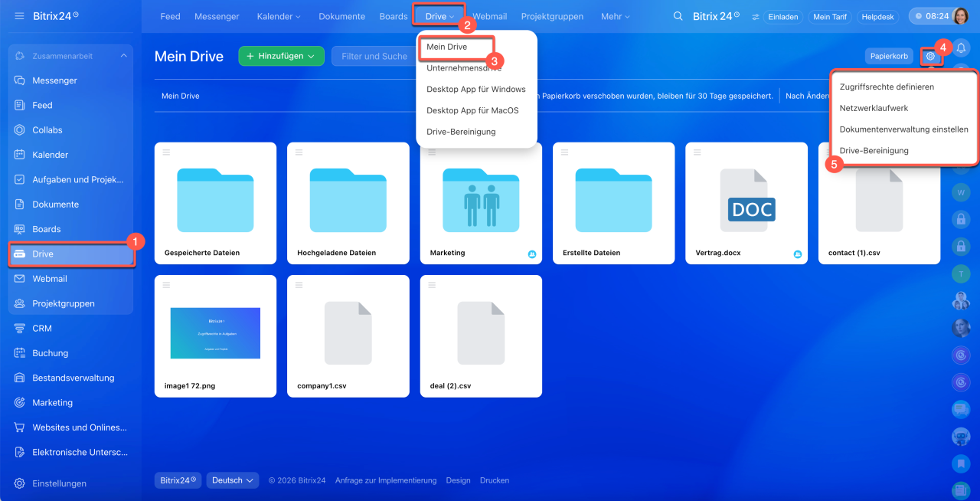Expand the Kalender menu in top navigation
Image resolution: width=980 pixels, height=501 pixels.
click(x=279, y=16)
